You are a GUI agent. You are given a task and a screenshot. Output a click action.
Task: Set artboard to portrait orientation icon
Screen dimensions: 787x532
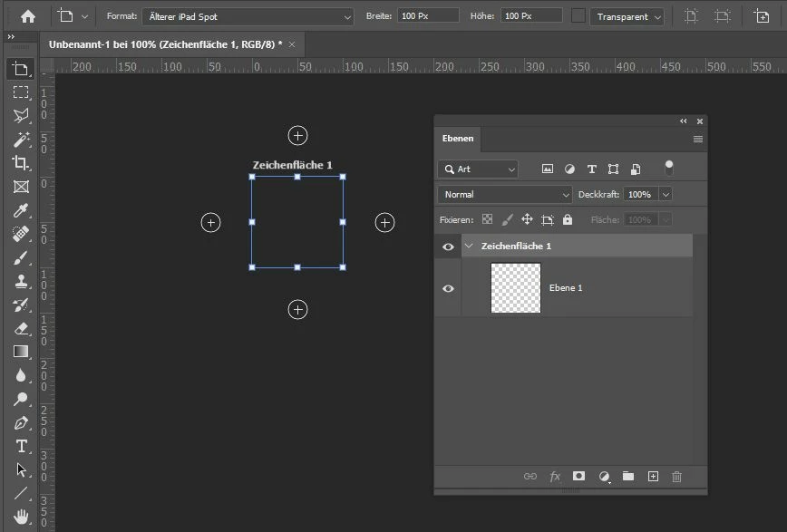691,16
